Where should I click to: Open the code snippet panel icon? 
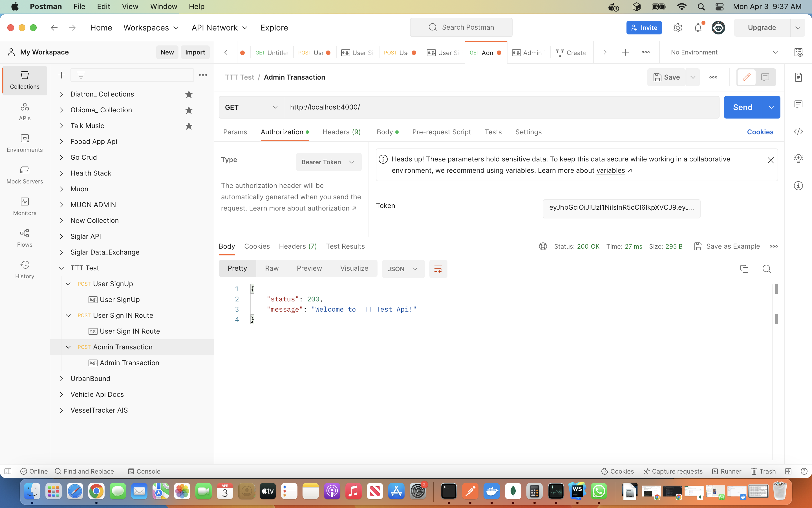pos(798,132)
